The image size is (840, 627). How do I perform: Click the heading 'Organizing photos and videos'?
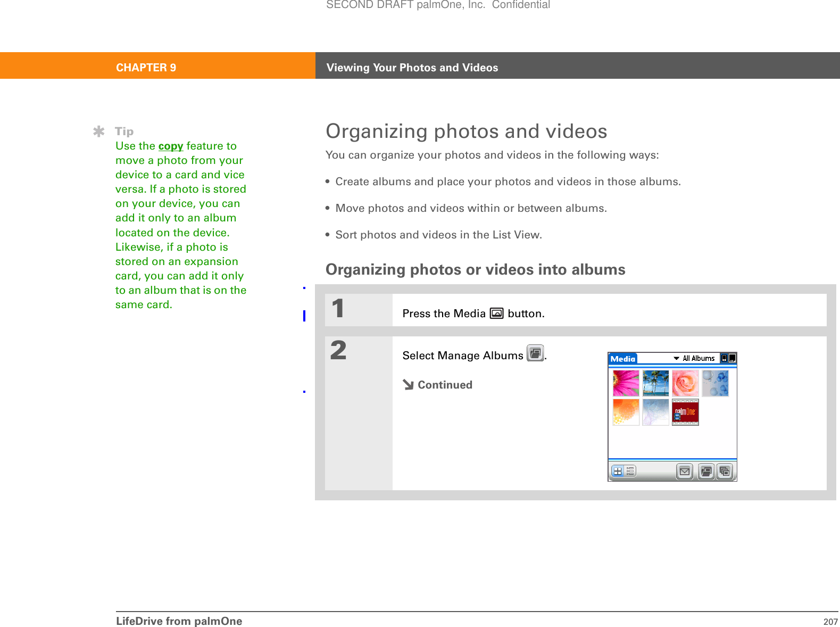[x=467, y=131]
